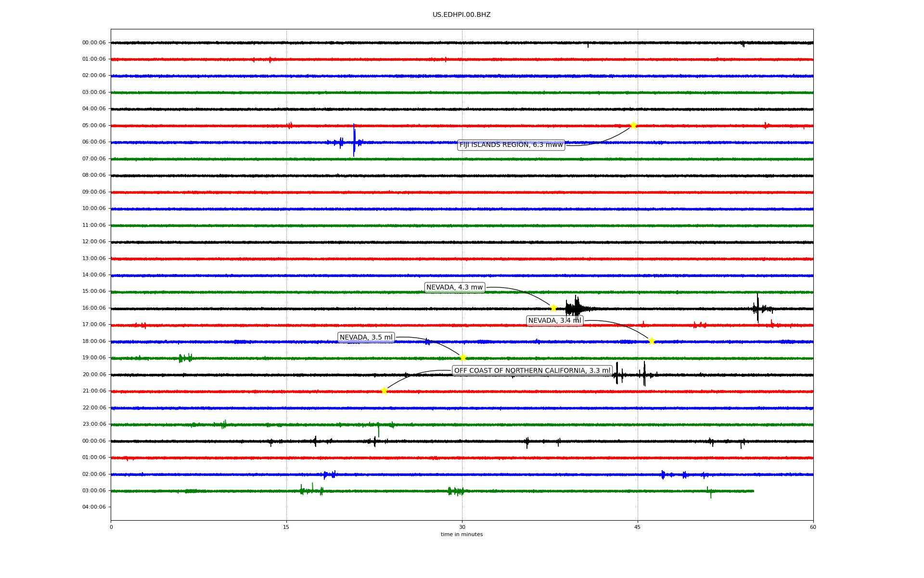The width and height of the screenshot is (924, 578).
Task: Click the 06:00:06 row time label
Action: 94,142
